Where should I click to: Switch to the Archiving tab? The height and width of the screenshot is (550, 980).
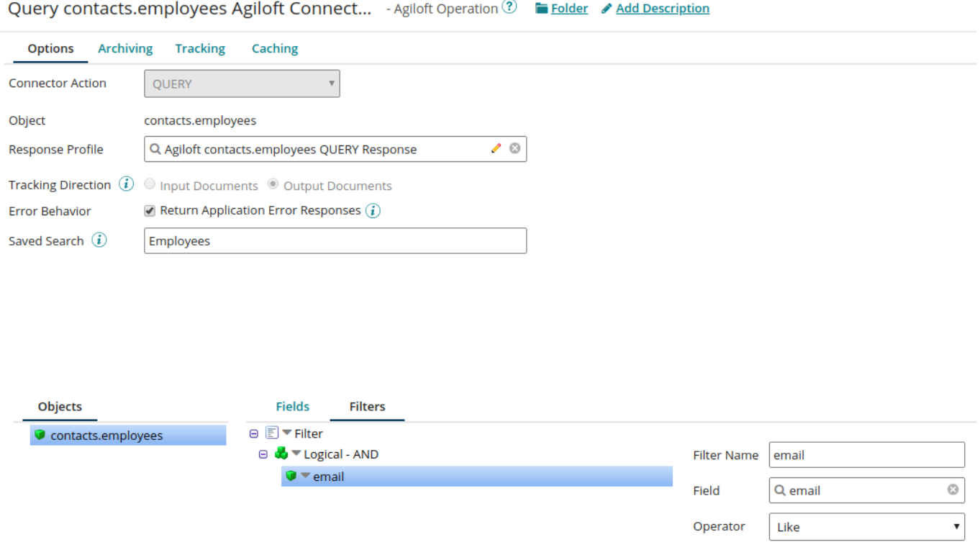click(x=125, y=48)
